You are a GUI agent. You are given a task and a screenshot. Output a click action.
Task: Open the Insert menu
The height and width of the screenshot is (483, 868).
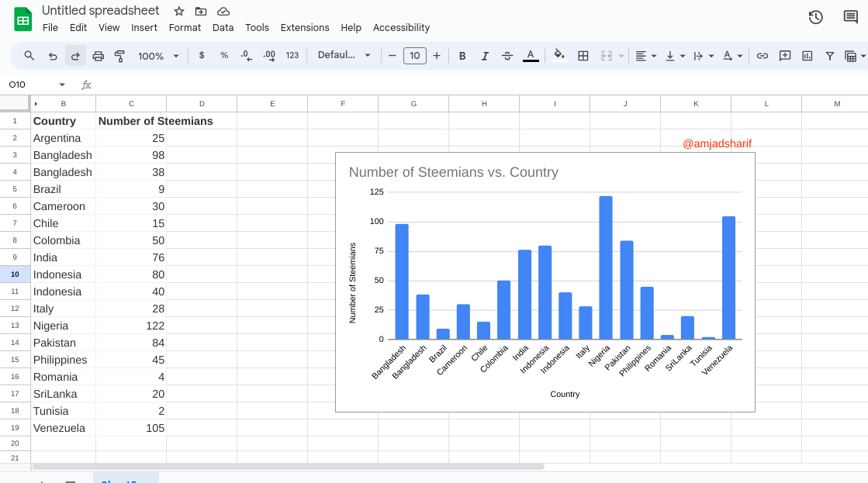coord(144,28)
